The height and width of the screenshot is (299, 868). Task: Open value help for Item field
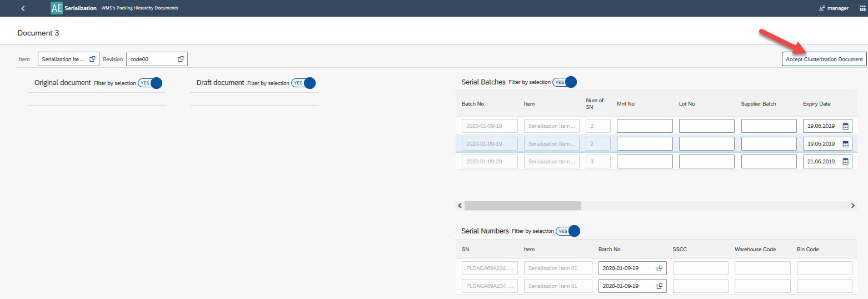pos(93,59)
